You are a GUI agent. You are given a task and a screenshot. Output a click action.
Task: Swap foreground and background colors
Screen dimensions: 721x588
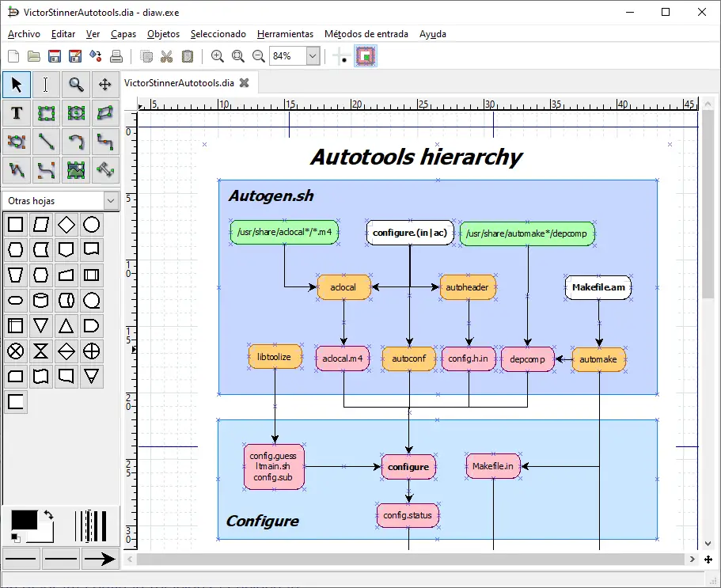49,515
